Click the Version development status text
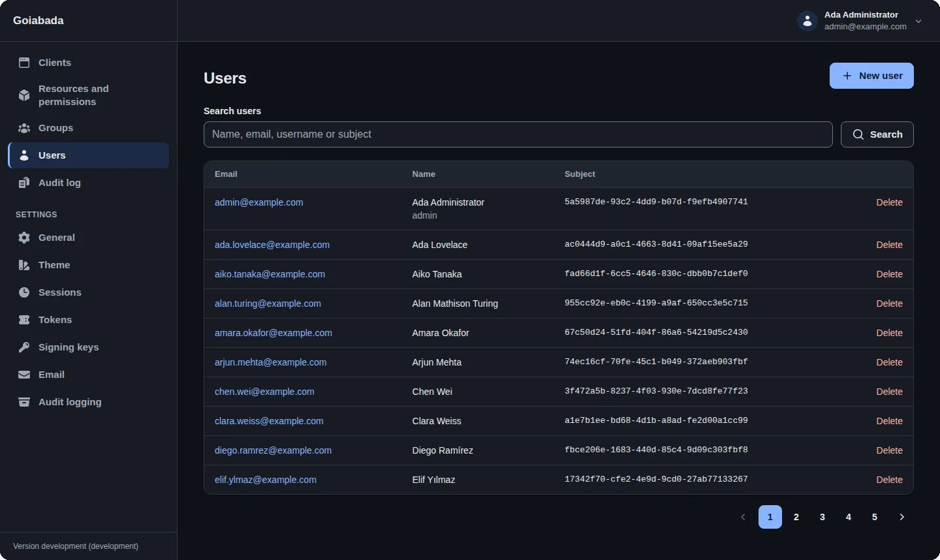 pyautogui.click(x=76, y=546)
